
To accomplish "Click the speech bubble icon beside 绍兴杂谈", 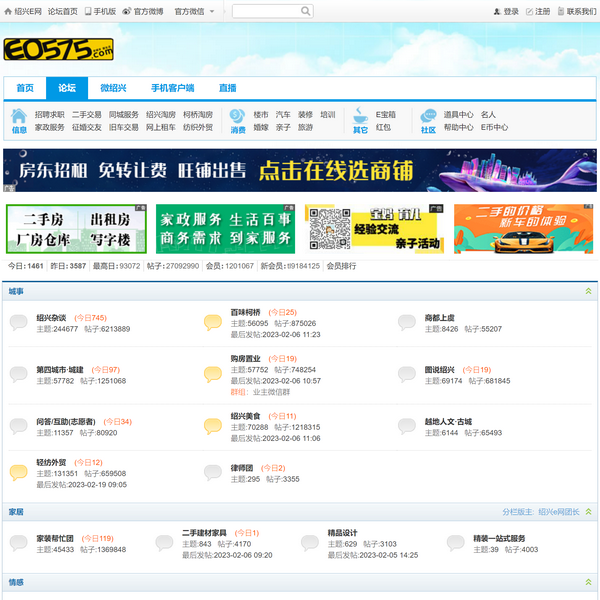I will pos(19,322).
